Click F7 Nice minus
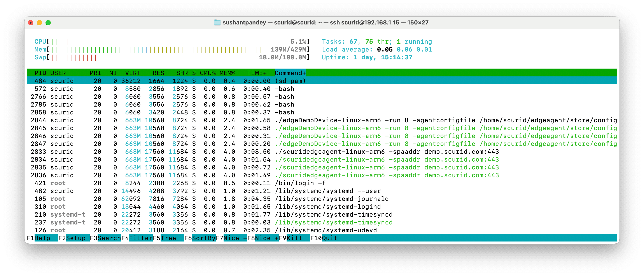The image size is (644, 276). pos(235,238)
